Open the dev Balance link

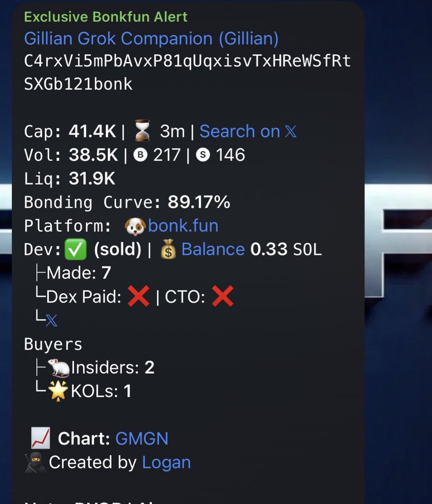(x=213, y=249)
